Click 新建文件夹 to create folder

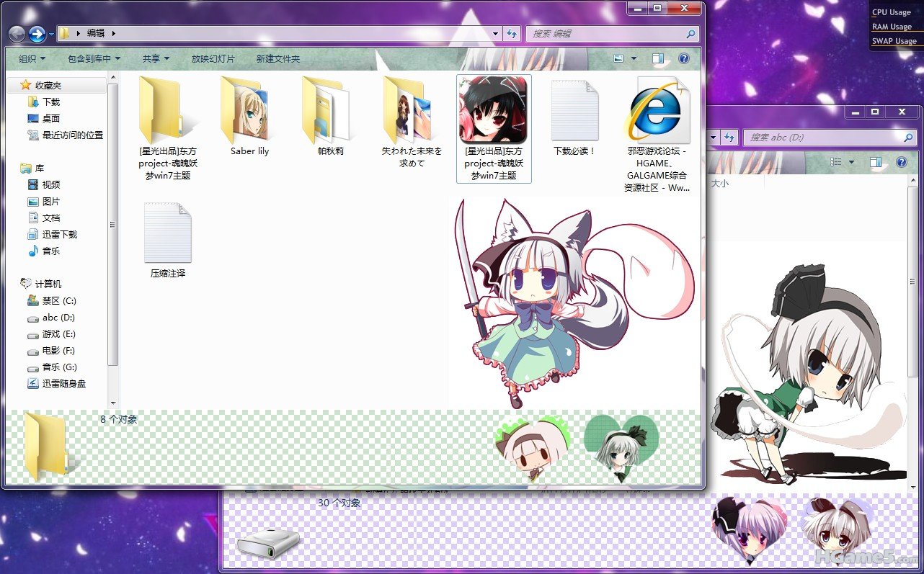click(x=278, y=58)
